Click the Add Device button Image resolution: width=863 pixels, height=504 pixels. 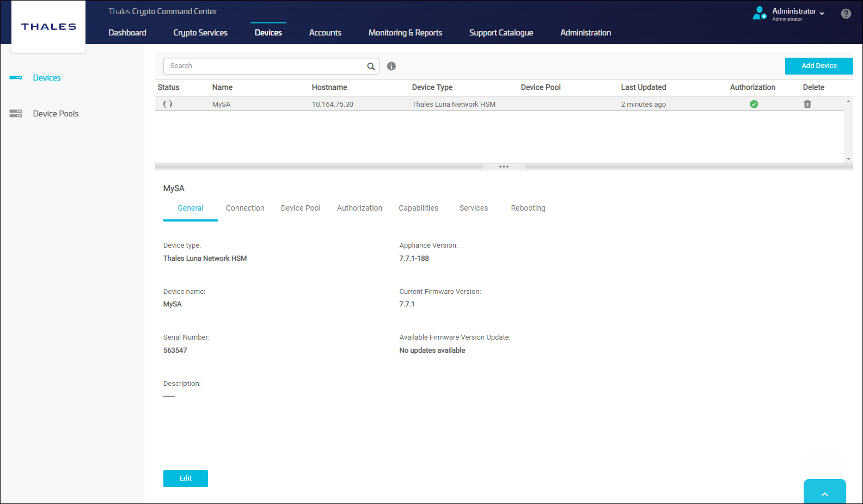point(819,66)
